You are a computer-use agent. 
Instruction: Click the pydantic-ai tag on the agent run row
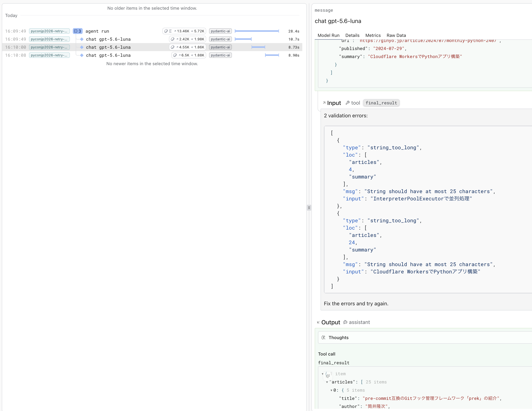(x=220, y=31)
